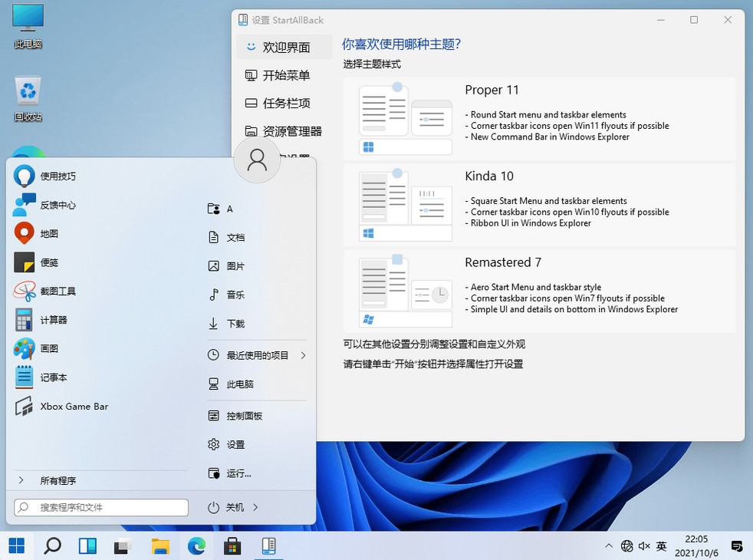
Task: Select the 欢迎界面 tab in StartAllBack
Action: (x=284, y=47)
